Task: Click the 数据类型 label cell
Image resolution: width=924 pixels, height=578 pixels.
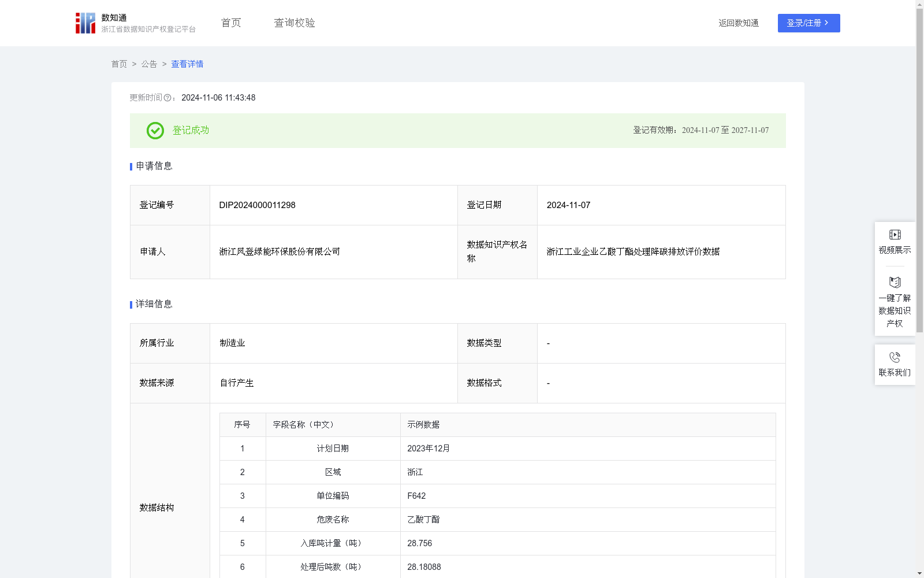Action: pos(497,343)
